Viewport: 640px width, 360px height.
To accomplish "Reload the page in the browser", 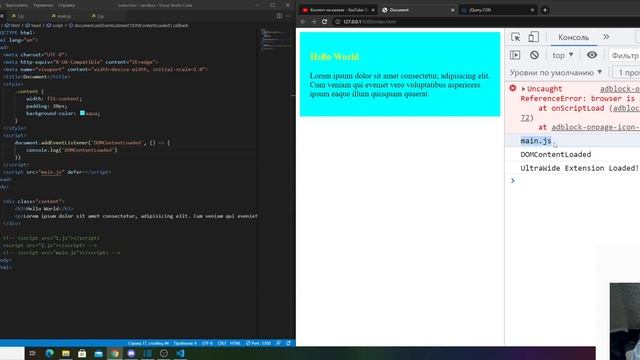I will point(324,22).
